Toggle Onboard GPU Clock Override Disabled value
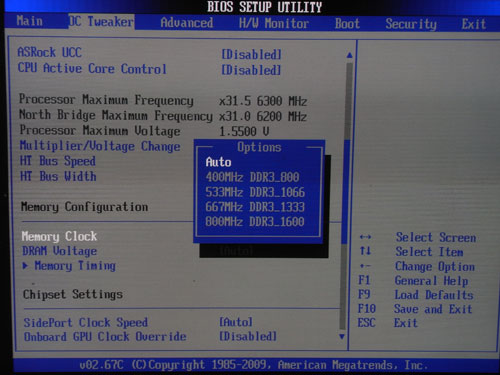 [248, 336]
